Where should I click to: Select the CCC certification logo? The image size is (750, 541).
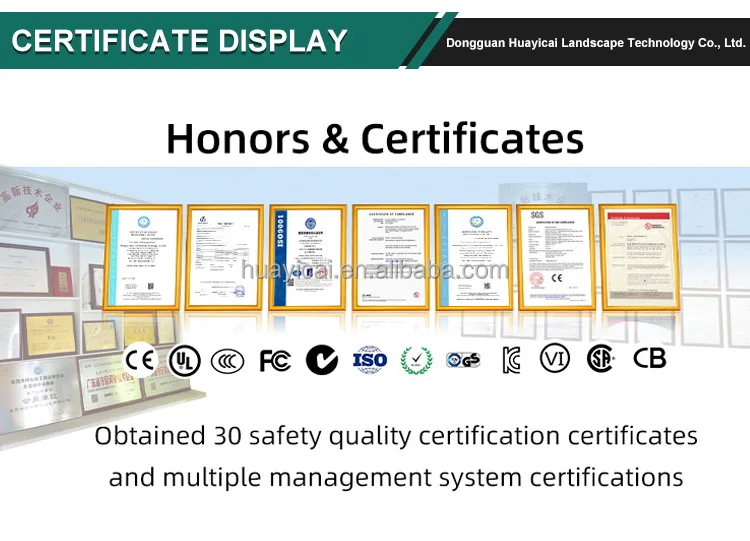228,360
